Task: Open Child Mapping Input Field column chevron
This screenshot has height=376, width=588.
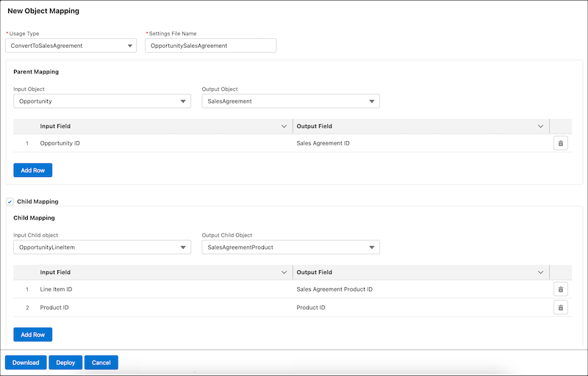Action: [284, 272]
